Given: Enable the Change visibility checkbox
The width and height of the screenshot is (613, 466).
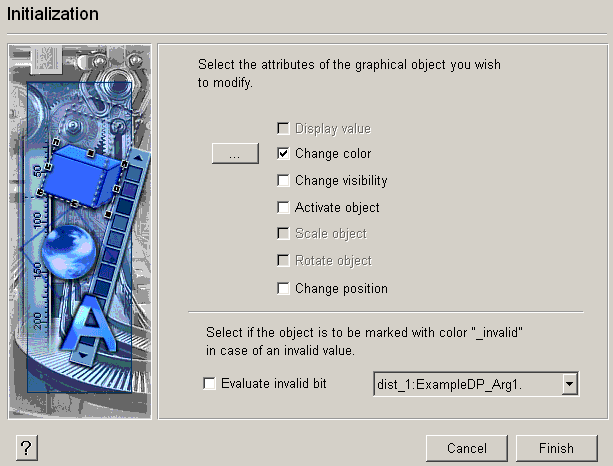Looking at the screenshot, I should tap(284, 181).
